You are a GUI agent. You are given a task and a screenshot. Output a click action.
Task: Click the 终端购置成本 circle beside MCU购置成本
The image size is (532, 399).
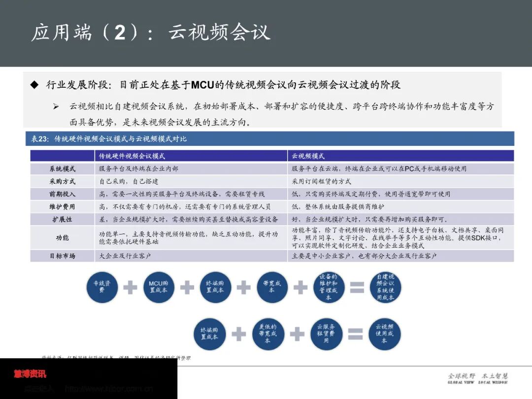click(x=215, y=287)
